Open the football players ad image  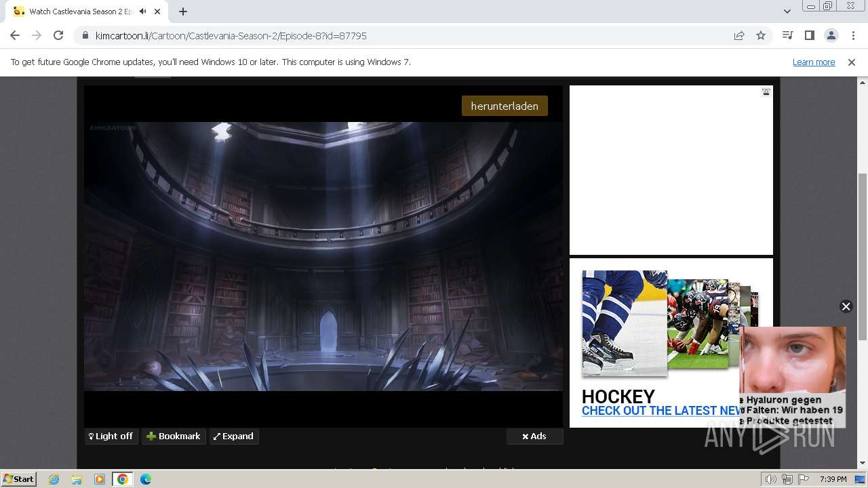point(698,324)
